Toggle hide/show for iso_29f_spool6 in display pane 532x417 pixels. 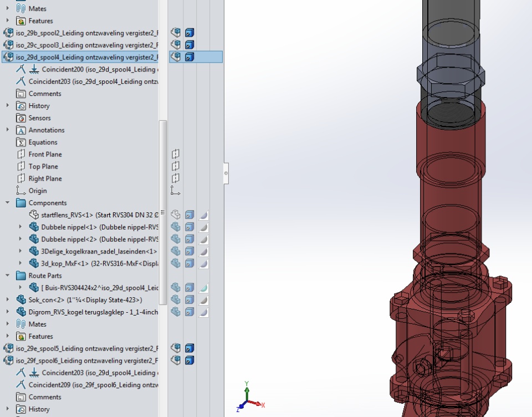[x=176, y=360]
